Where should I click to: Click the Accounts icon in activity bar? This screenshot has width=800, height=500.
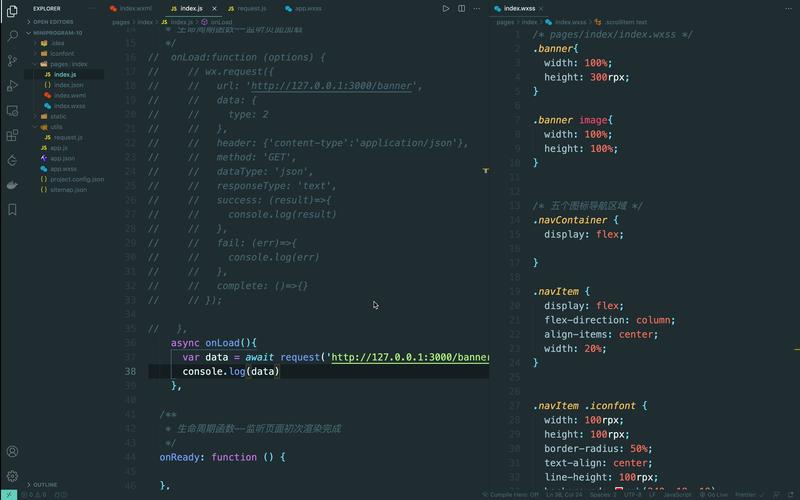[12, 452]
